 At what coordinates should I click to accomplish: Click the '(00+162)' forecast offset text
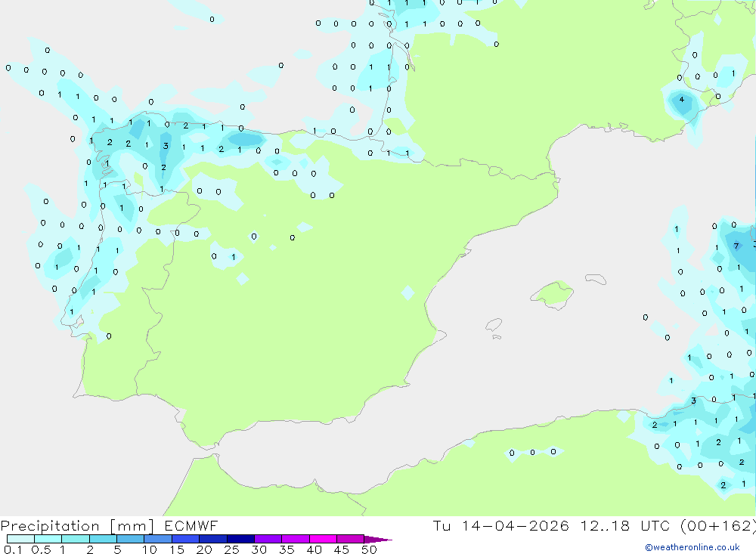(x=717, y=525)
